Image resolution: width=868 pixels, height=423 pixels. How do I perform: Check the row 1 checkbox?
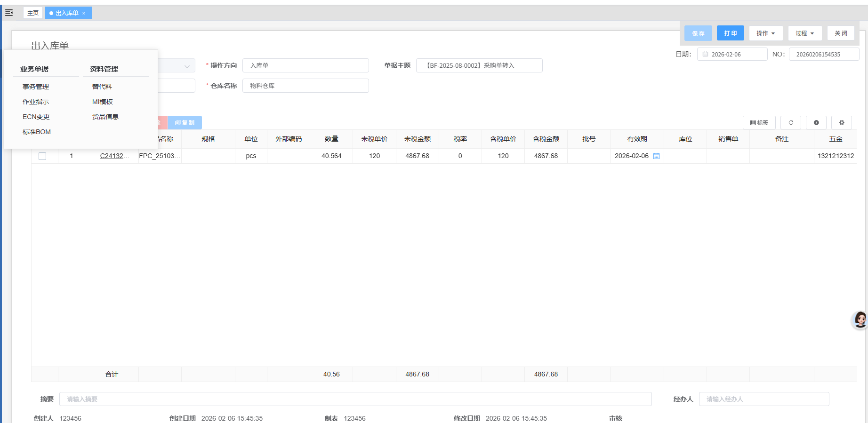[x=42, y=156]
